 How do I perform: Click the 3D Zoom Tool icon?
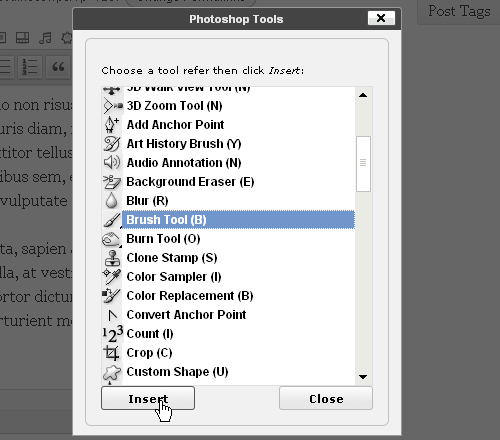click(x=113, y=106)
